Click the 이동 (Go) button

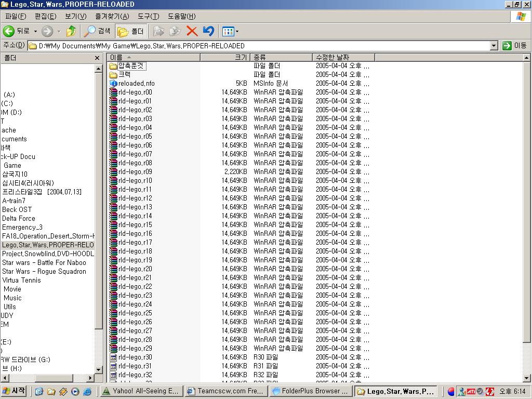pos(514,46)
